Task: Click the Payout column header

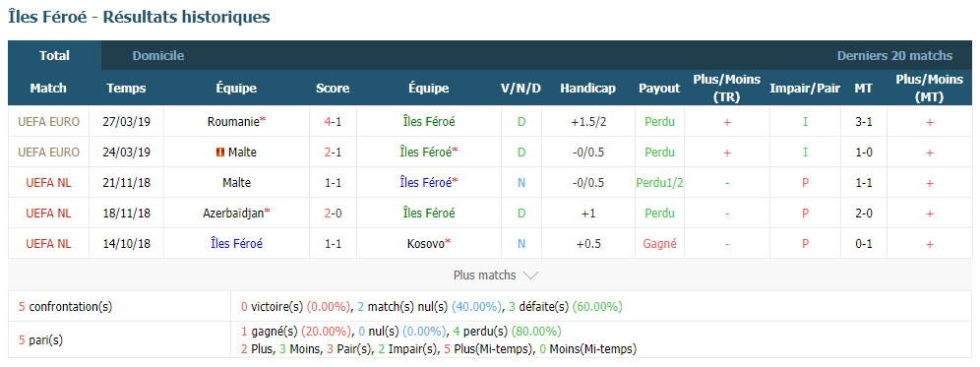Action: click(659, 89)
